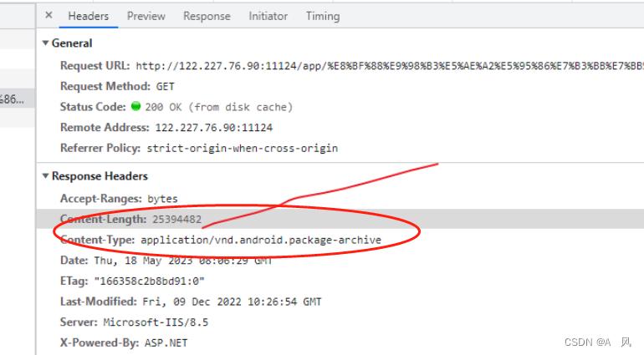644x355 pixels.
Task: Select the Server Microsoft-IIS header
Action: pos(135,322)
